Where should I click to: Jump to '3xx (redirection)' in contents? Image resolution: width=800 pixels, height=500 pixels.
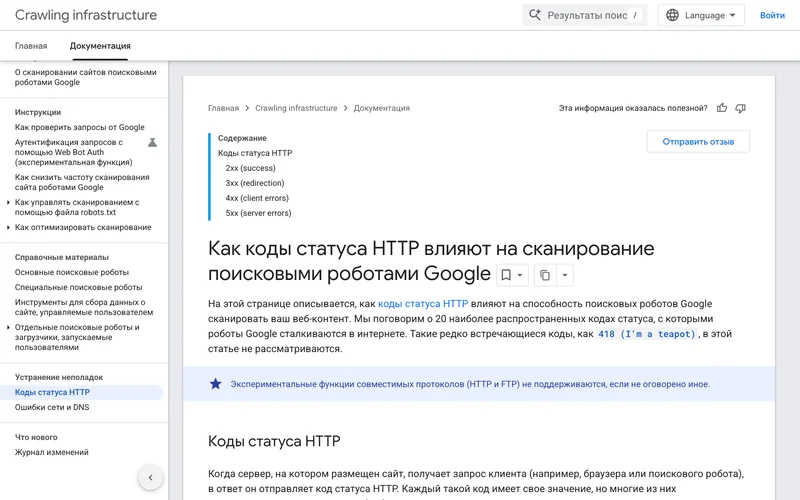click(255, 183)
